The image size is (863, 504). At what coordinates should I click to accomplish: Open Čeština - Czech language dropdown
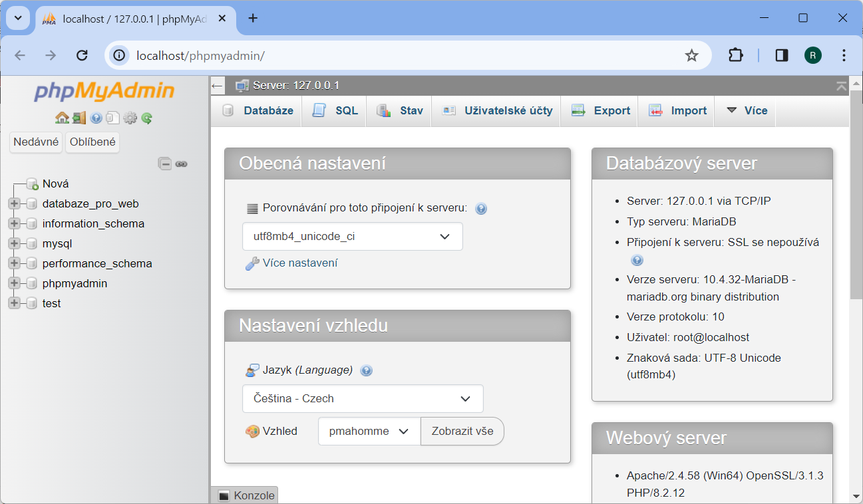tap(363, 398)
